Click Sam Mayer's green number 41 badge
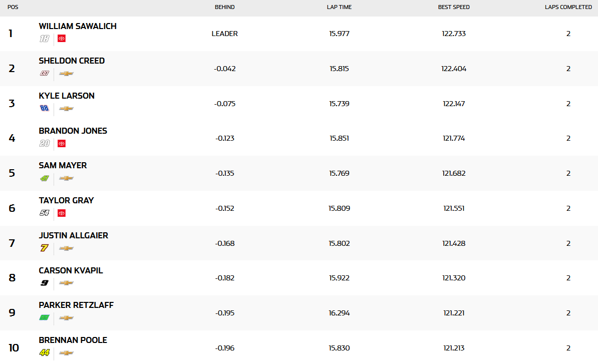 44,178
